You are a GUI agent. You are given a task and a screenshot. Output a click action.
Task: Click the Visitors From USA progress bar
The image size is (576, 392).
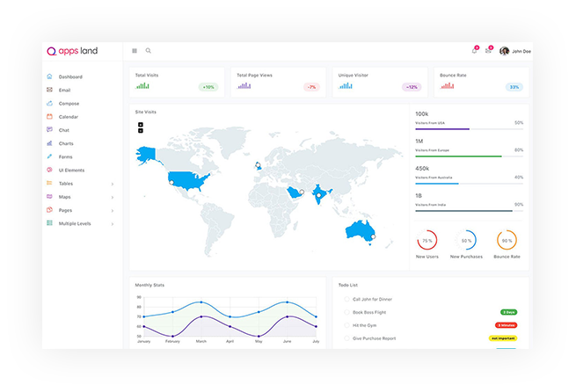point(469,129)
